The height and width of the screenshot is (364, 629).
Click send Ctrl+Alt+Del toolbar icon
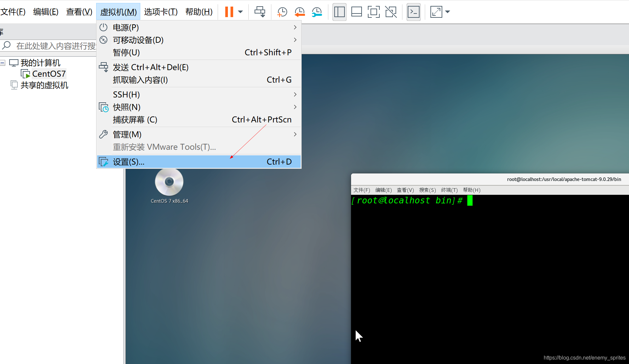click(260, 12)
